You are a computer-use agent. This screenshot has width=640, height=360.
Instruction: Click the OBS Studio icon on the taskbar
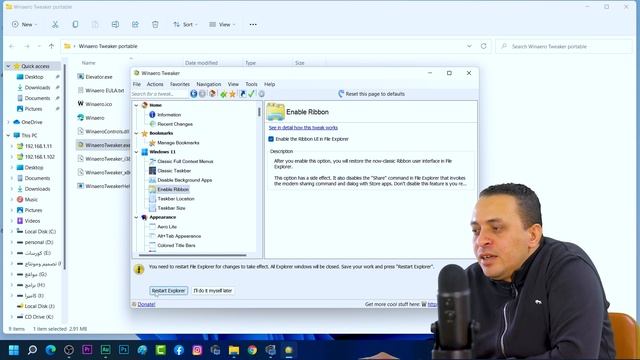pyautogui.click(x=69, y=350)
